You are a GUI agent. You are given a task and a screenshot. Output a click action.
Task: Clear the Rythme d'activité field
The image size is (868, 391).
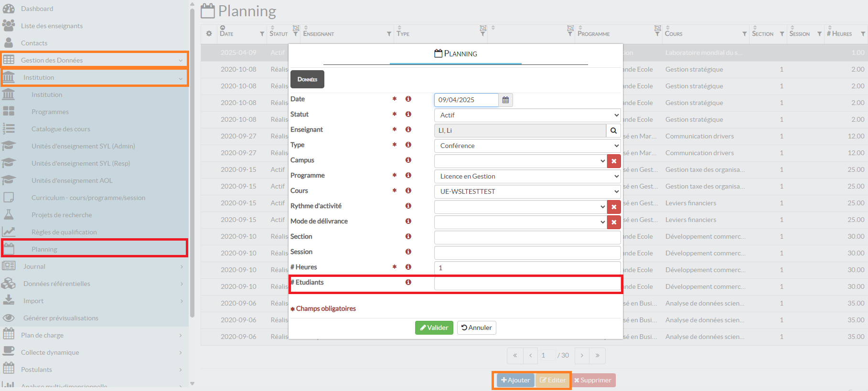pyautogui.click(x=614, y=207)
